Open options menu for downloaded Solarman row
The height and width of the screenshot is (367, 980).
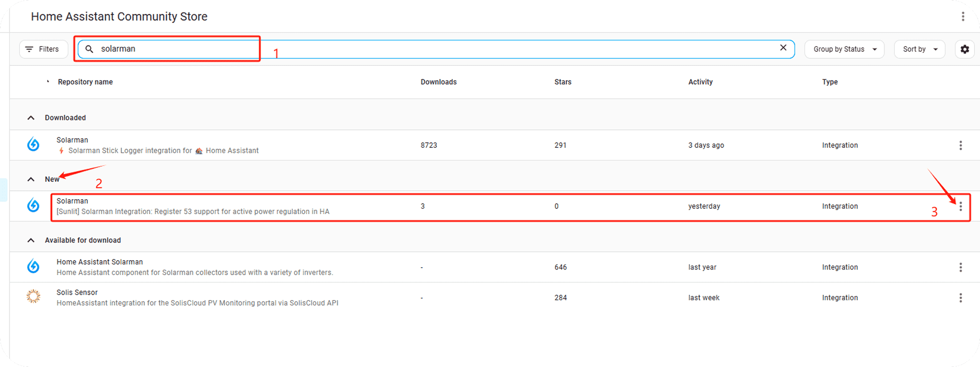coord(960,145)
